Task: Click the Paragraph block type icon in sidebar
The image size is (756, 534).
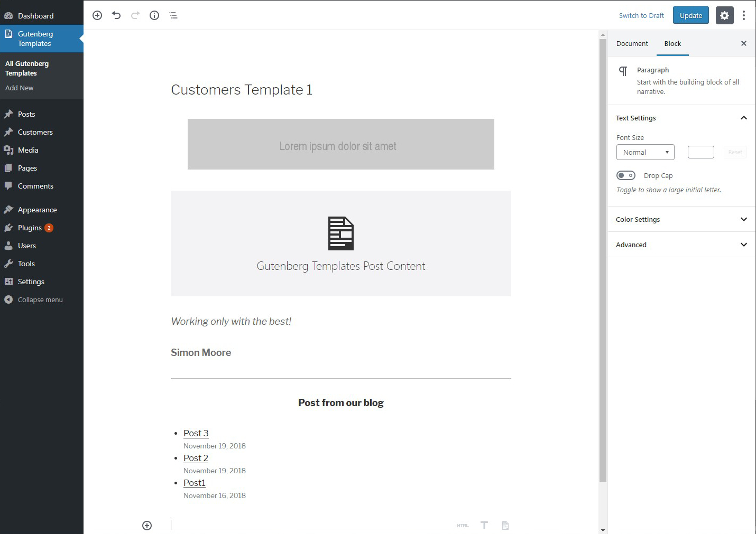Action: pos(623,71)
